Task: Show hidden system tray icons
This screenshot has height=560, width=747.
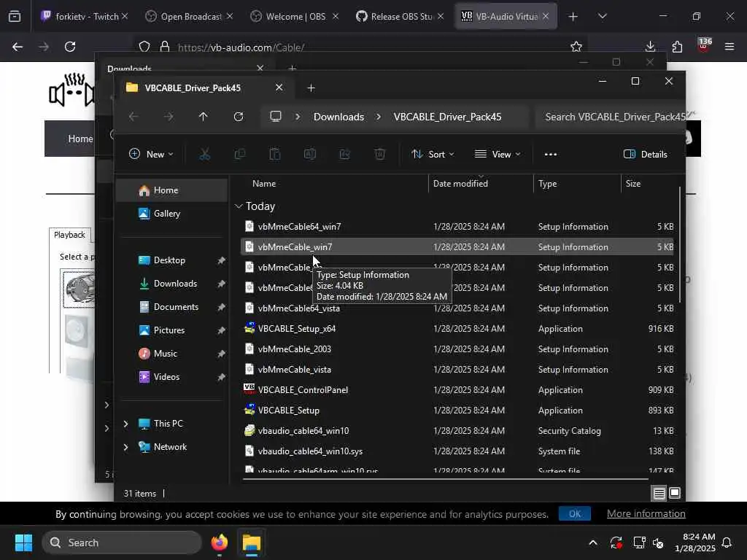Action: point(593,542)
